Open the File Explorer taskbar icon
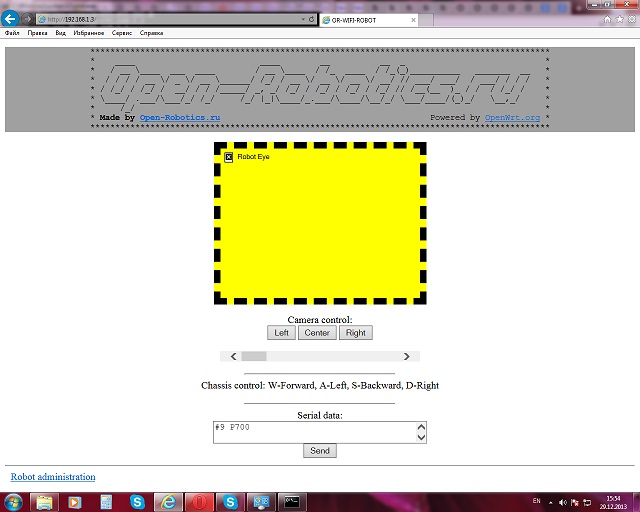Image resolution: width=640 pixels, height=512 pixels. pyautogui.click(x=44, y=502)
